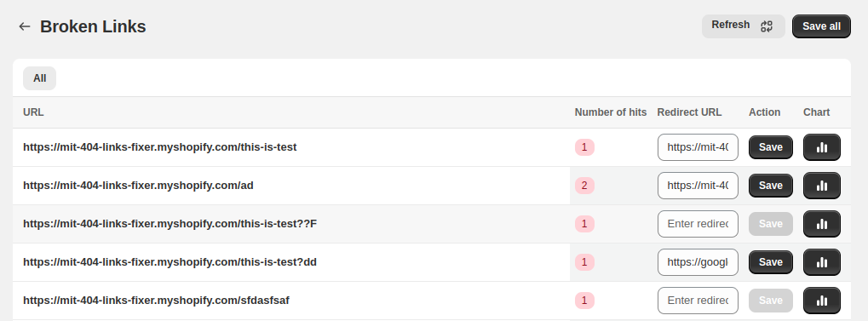Click the URL ending in /ad

pos(138,186)
